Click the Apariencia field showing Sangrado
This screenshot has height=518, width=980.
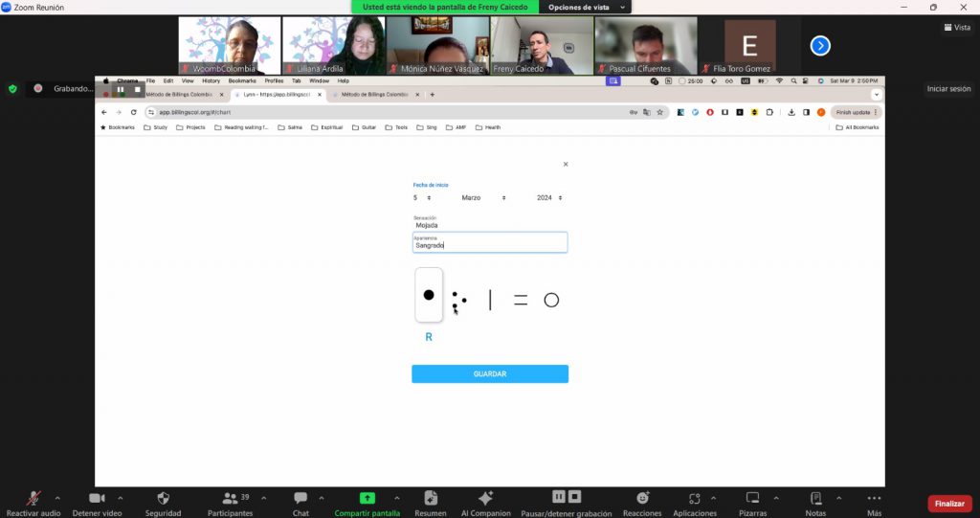click(x=490, y=243)
